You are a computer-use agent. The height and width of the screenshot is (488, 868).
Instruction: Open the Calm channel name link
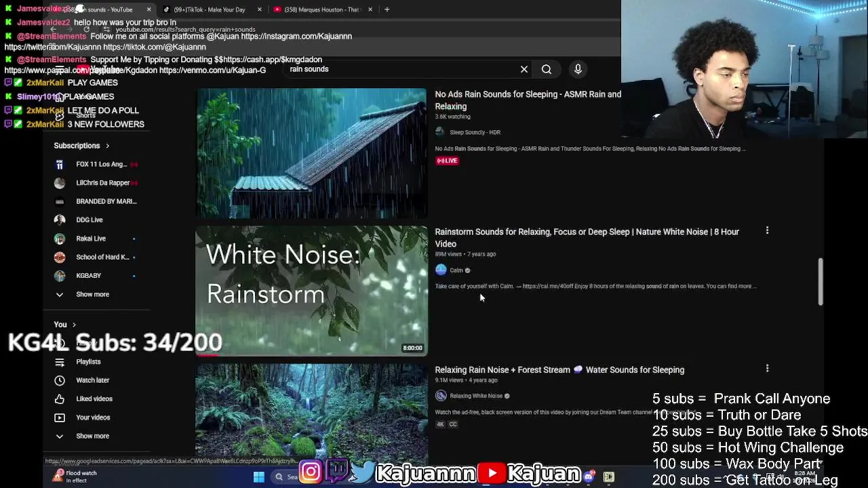[456, 270]
